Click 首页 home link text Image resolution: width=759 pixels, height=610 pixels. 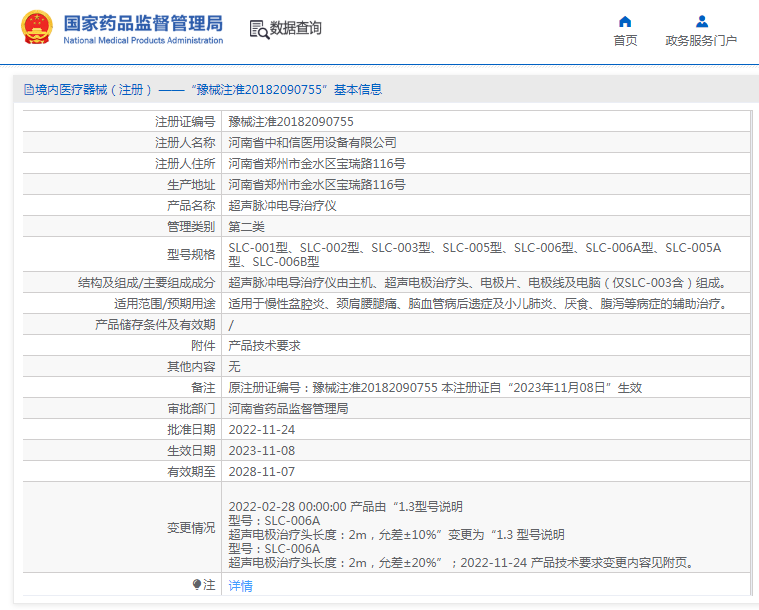(625, 41)
